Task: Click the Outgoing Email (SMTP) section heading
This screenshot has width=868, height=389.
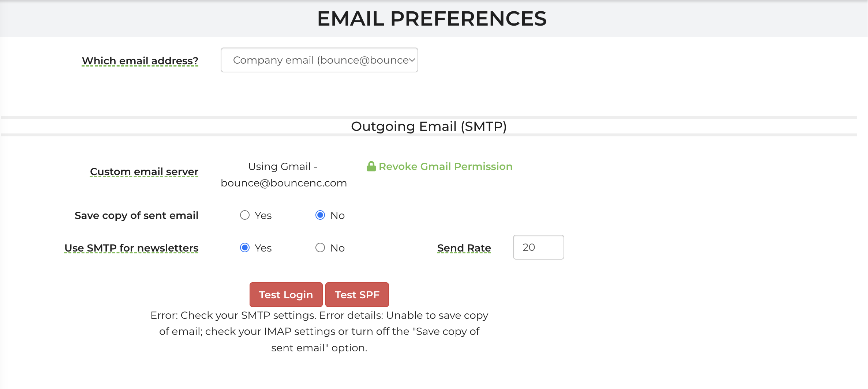Action: click(x=429, y=126)
